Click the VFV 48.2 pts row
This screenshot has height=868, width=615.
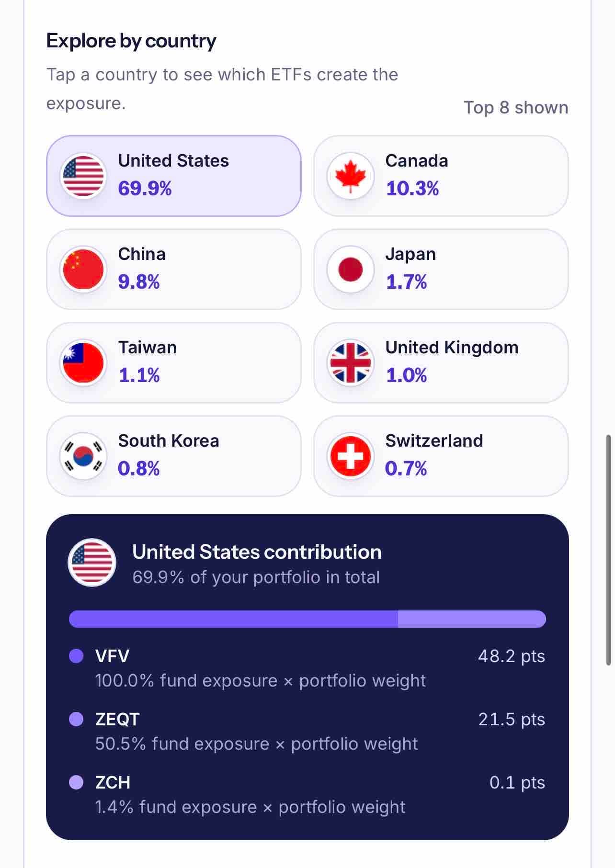pos(307,668)
